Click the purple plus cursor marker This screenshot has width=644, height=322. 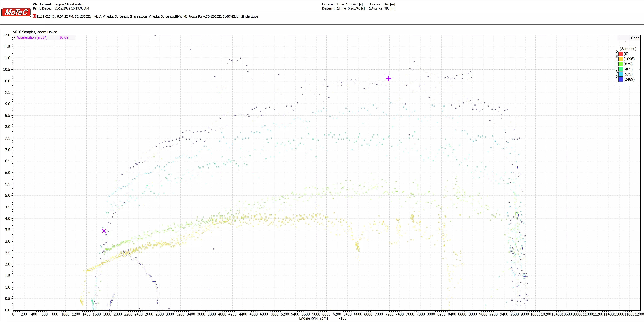click(388, 79)
